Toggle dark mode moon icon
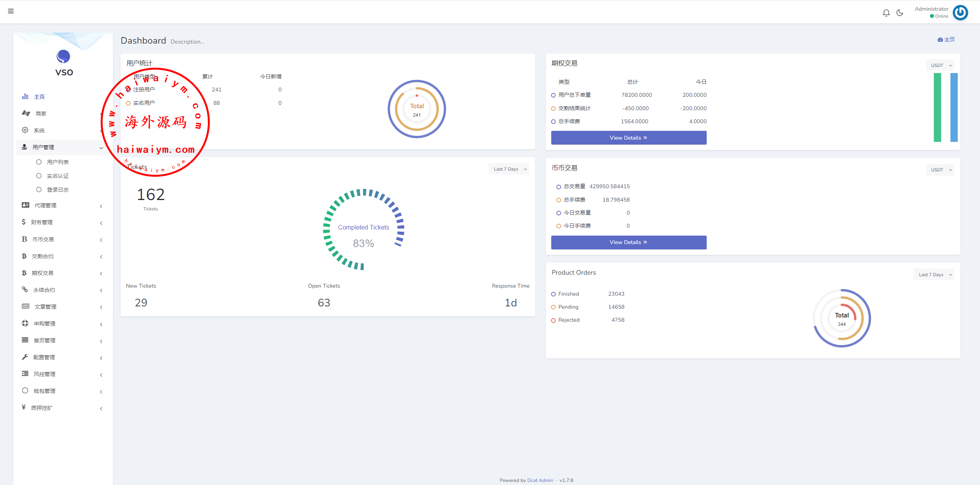This screenshot has height=485, width=980. point(900,13)
